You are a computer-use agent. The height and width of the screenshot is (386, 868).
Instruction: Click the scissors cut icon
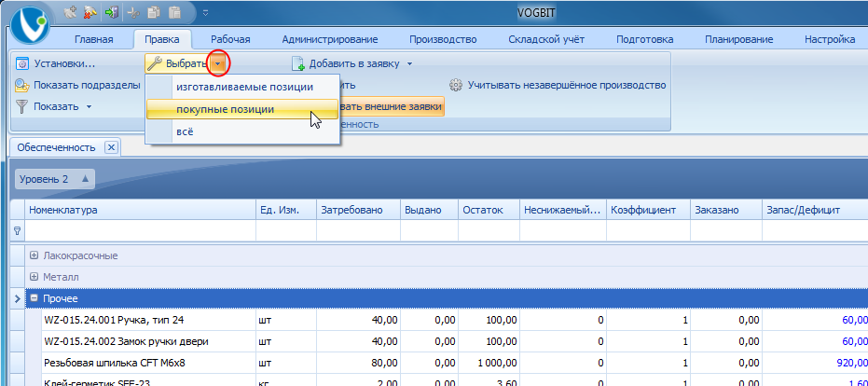pos(133,11)
